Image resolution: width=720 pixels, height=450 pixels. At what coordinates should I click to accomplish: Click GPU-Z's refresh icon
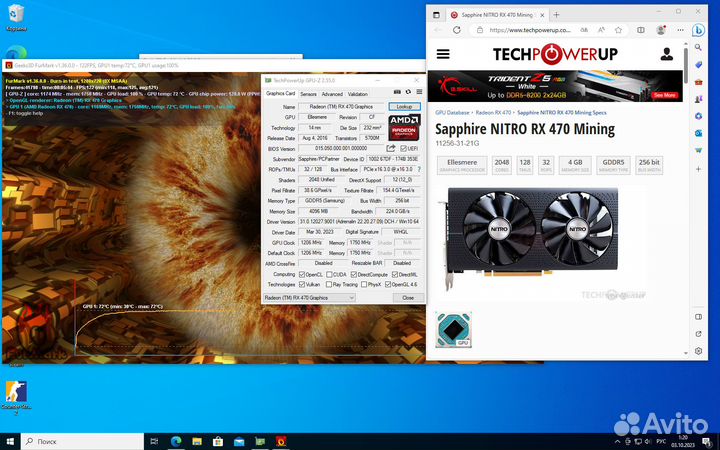click(408, 92)
